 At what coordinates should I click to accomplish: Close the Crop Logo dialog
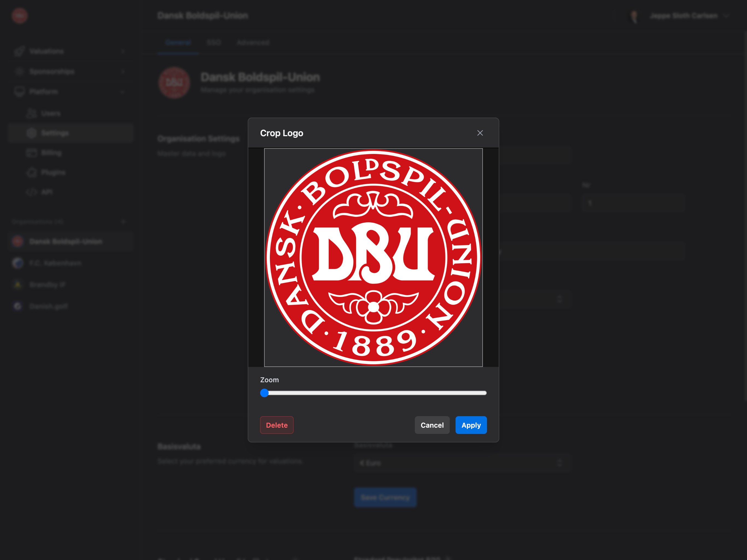(480, 133)
